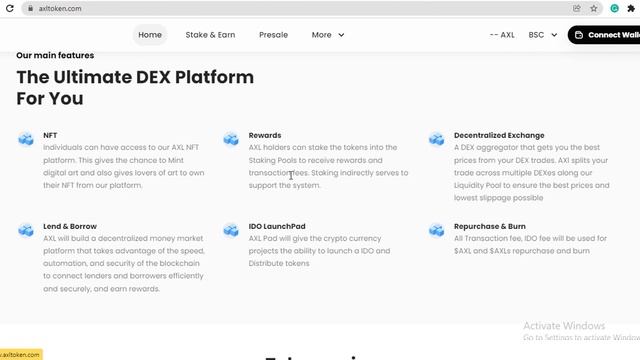This screenshot has width=640, height=360.
Task: Click the Repurchase & Burn cube icon
Action: coord(436,230)
